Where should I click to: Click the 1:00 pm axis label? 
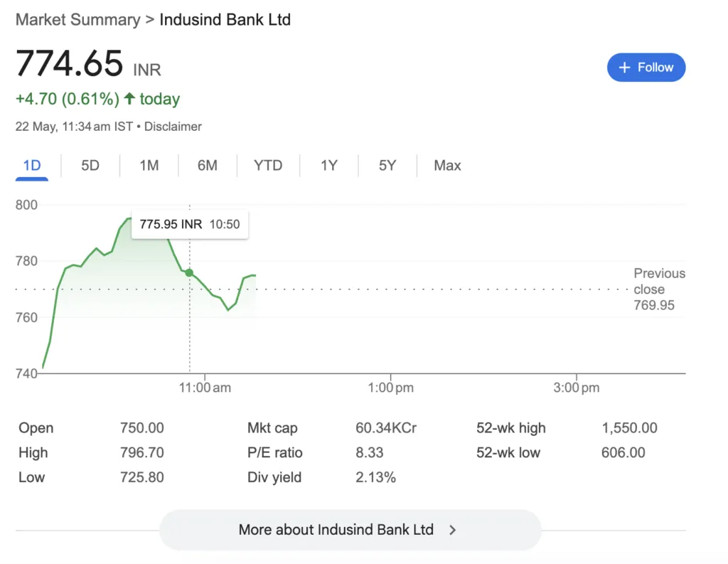coord(390,388)
